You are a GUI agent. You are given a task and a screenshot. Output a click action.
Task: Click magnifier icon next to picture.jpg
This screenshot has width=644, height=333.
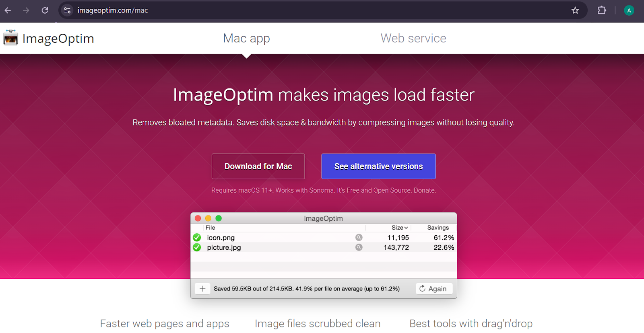click(x=359, y=247)
